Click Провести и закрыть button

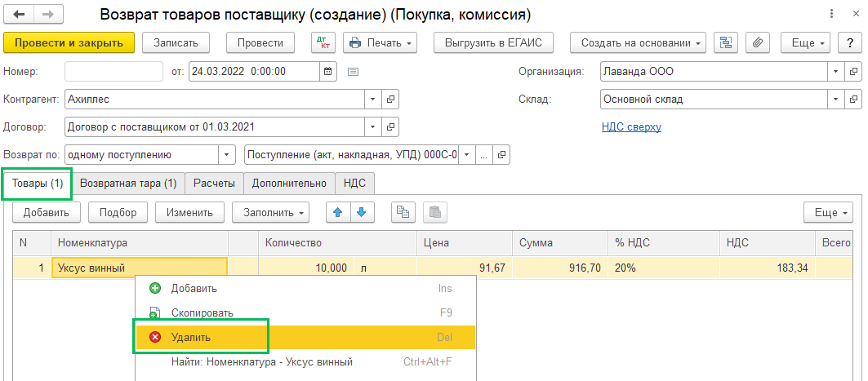point(69,42)
